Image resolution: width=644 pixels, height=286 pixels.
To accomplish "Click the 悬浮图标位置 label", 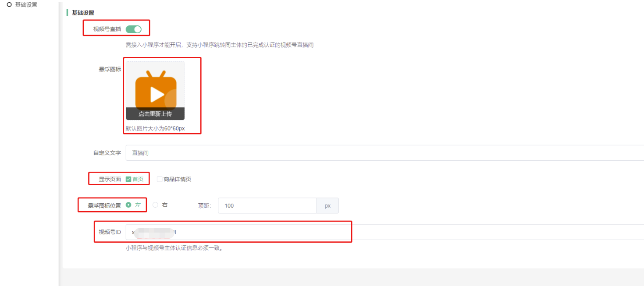I will click(x=104, y=205).
